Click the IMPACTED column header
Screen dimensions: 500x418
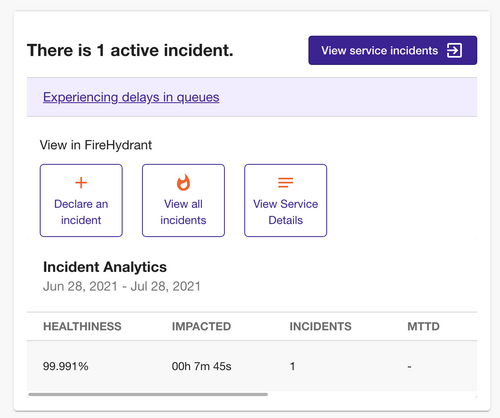201,326
